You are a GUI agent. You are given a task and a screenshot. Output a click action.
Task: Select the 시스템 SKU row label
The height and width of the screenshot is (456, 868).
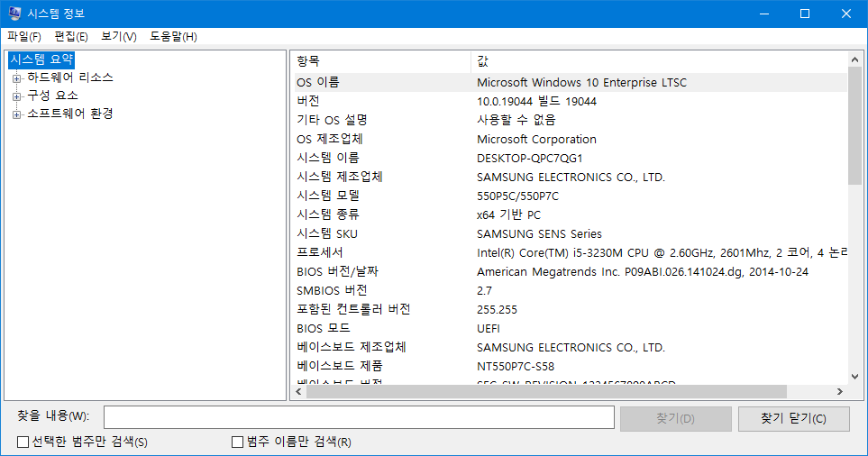[x=327, y=233]
